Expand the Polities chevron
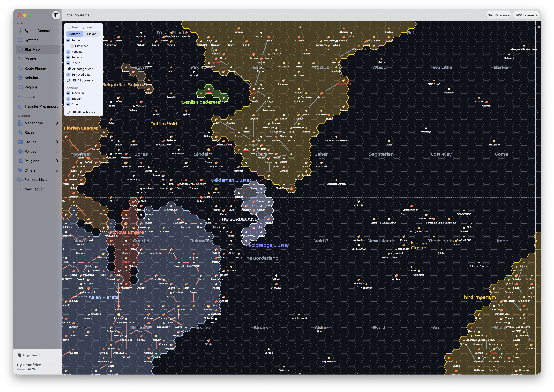The image size is (554, 392). (57, 151)
